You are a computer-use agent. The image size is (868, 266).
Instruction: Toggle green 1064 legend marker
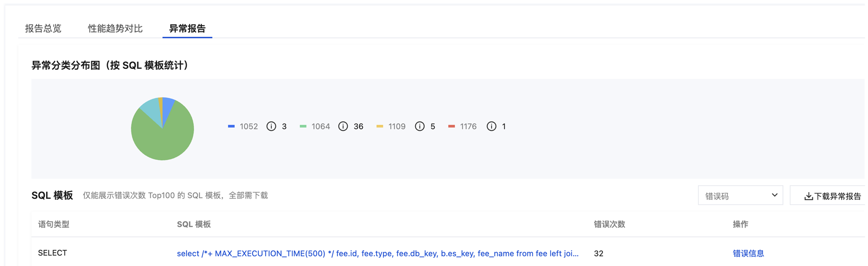303,126
